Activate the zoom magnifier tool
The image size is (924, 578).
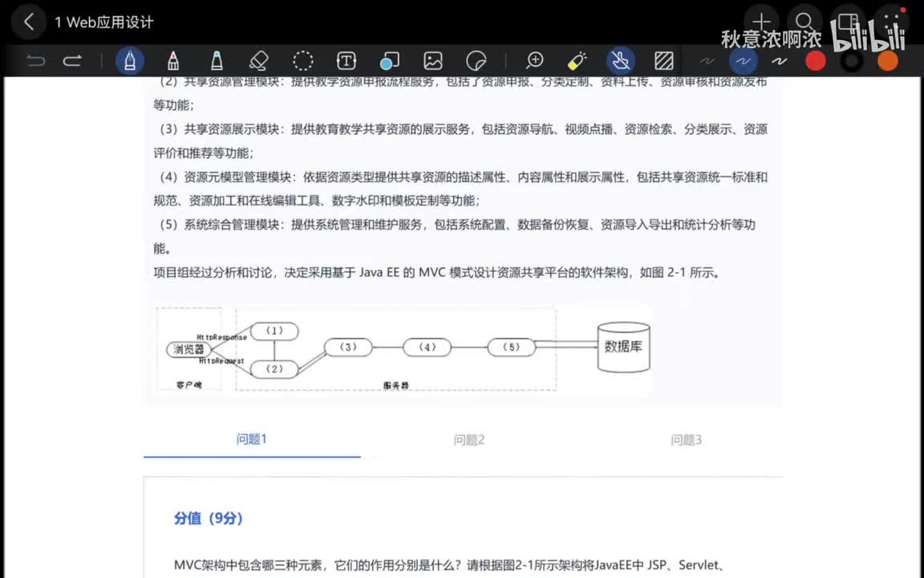click(x=534, y=61)
